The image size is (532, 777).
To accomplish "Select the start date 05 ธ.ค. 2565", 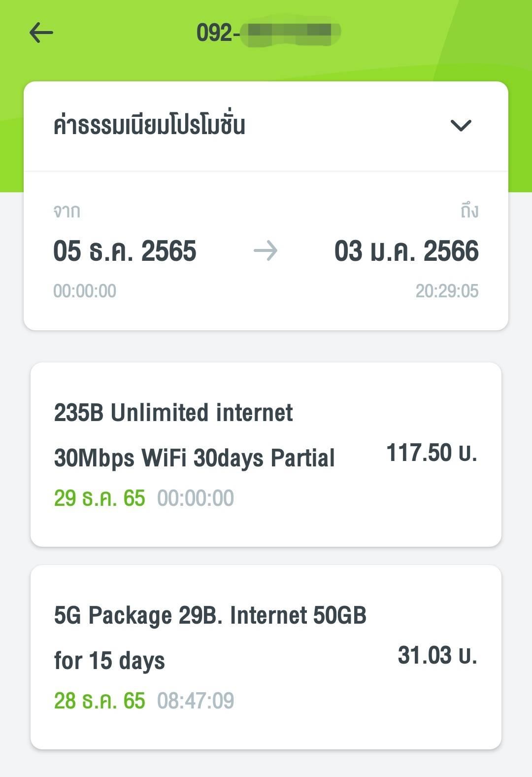I will (125, 251).
